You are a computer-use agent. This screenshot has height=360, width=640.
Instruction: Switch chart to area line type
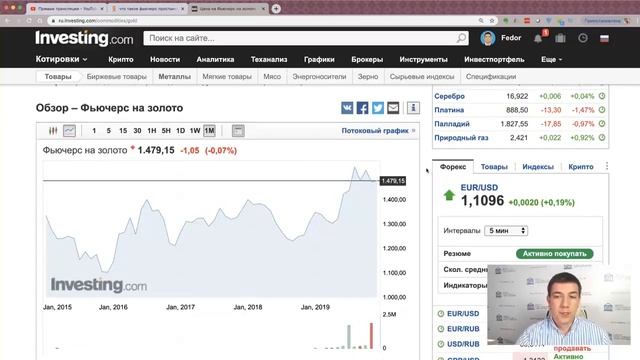pos(69,131)
